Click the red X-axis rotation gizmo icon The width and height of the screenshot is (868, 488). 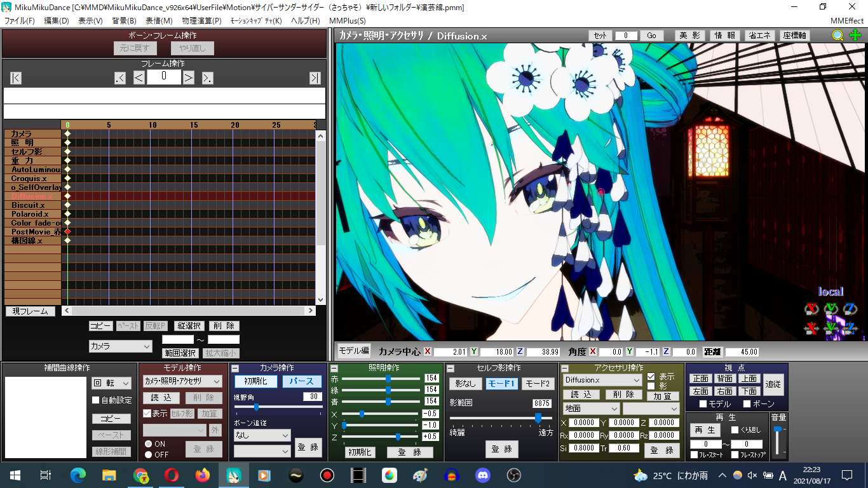pos(811,309)
